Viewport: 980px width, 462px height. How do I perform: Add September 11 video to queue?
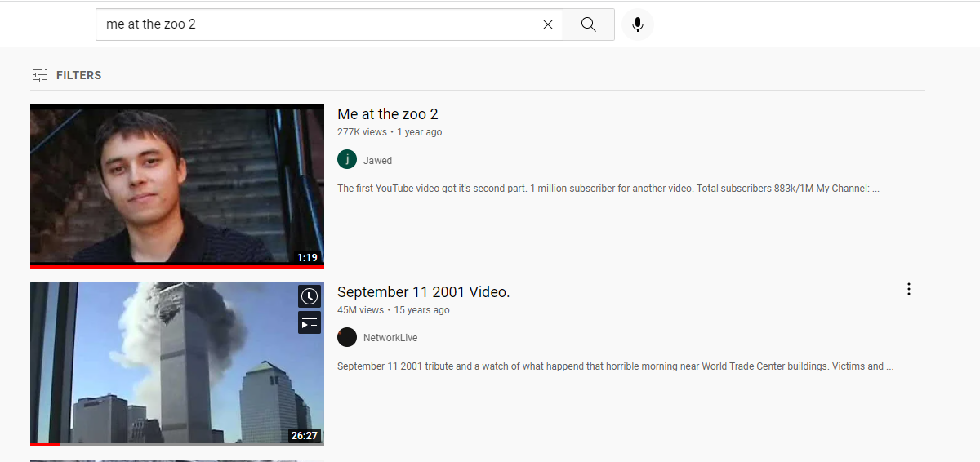(310, 322)
